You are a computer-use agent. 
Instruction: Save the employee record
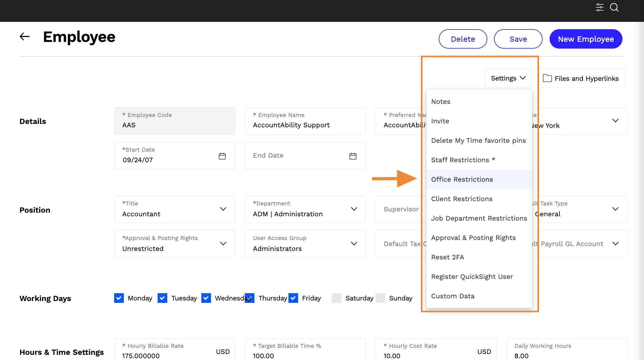[518, 39]
